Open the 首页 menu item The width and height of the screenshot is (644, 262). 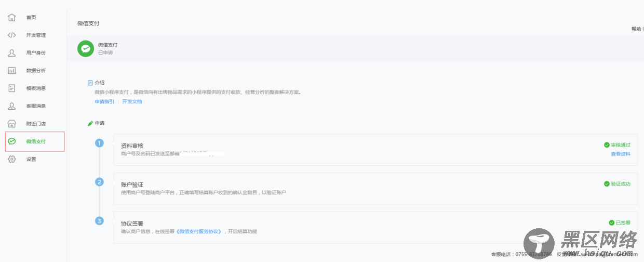point(32,17)
